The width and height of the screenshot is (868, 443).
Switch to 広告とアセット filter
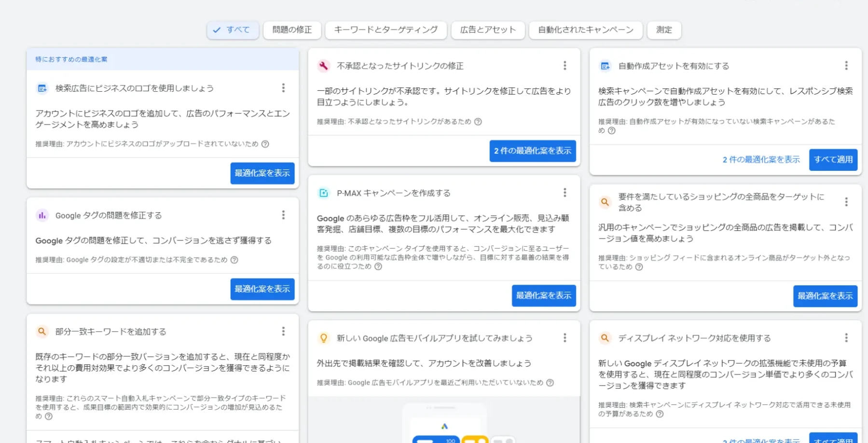click(x=488, y=30)
